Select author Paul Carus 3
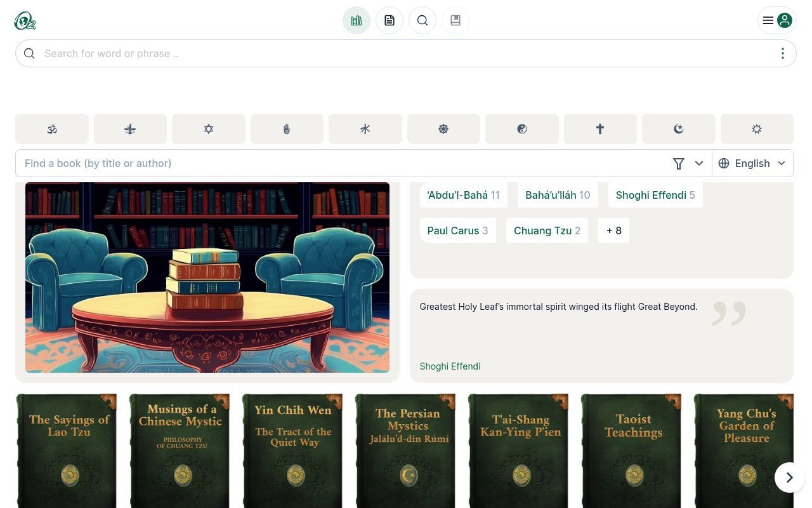 [x=457, y=231]
